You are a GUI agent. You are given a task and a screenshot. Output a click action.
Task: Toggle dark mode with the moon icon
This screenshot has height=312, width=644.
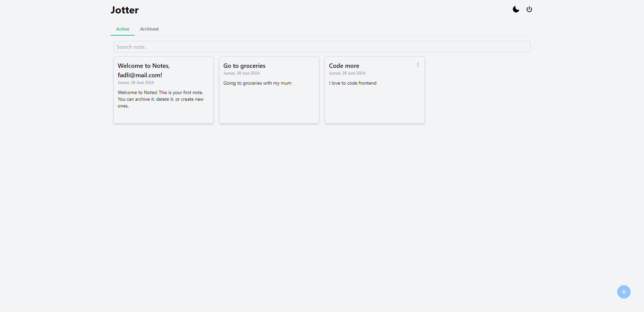pos(516,9)
